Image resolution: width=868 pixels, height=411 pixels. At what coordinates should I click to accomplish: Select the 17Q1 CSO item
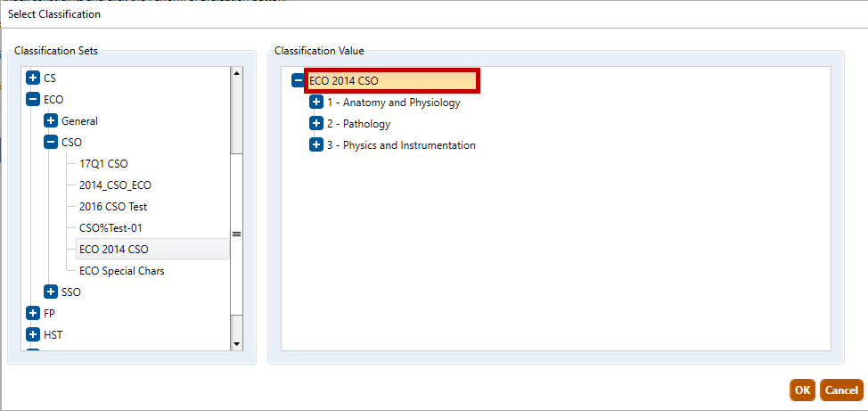coord(103,164)
